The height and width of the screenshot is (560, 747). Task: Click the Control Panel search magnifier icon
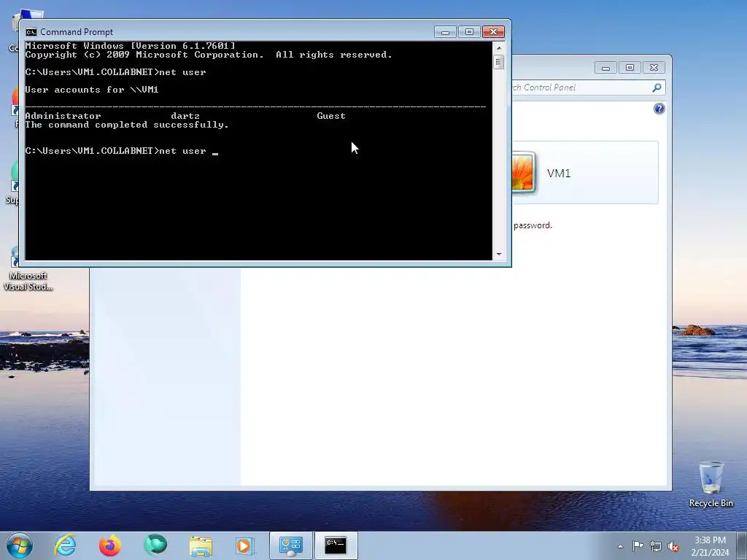pos(657,87)
